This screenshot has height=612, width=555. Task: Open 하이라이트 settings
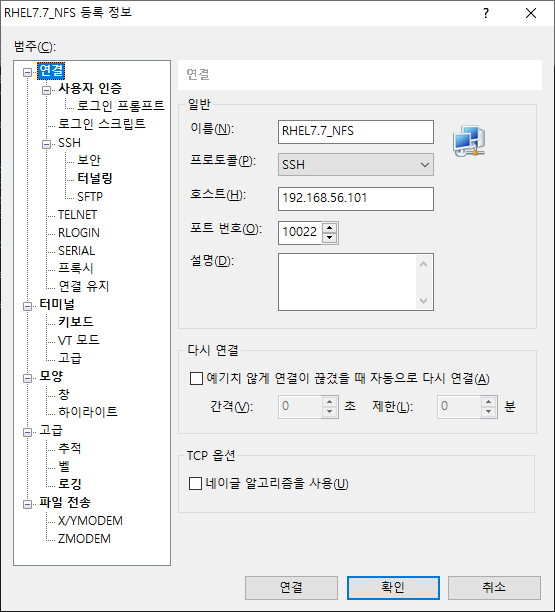87,412
